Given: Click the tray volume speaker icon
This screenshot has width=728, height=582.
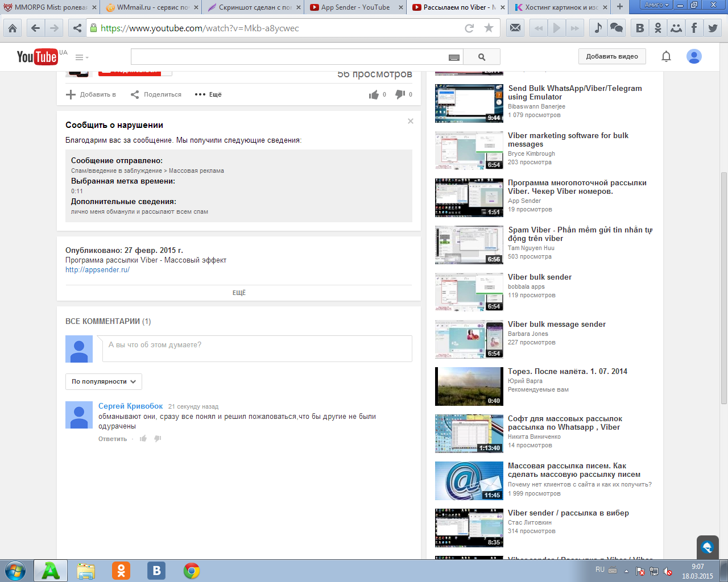Looking at the screenshot, I should point(668,571).
